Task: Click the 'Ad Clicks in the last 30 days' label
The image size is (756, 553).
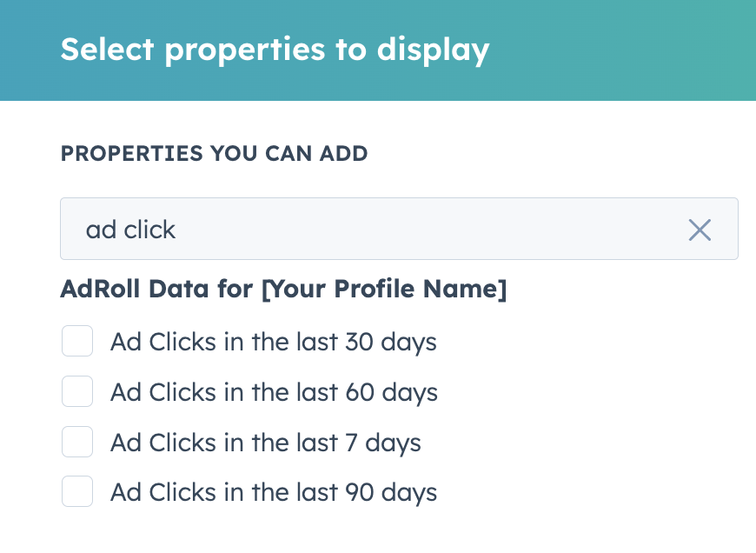Action: coord(273,342)
